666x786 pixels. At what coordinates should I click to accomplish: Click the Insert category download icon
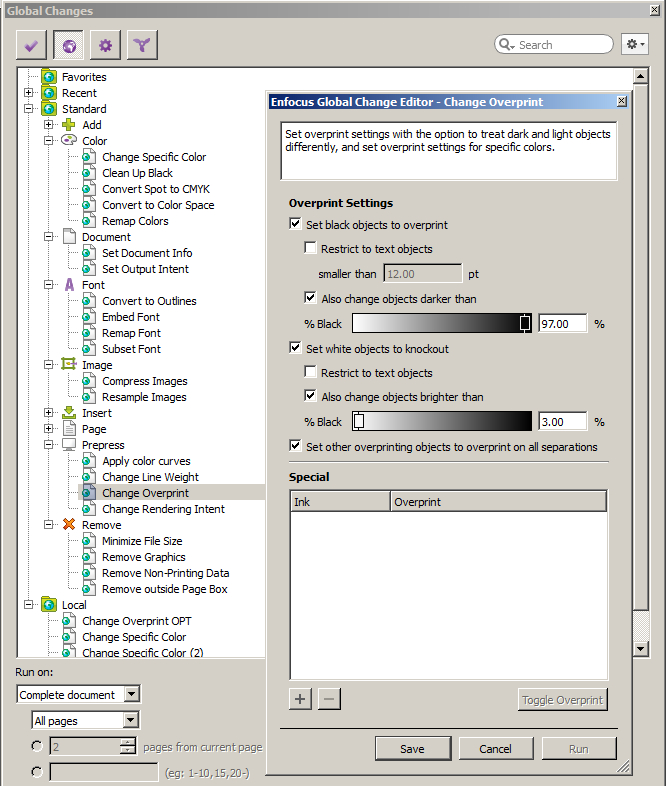point(69,413)
